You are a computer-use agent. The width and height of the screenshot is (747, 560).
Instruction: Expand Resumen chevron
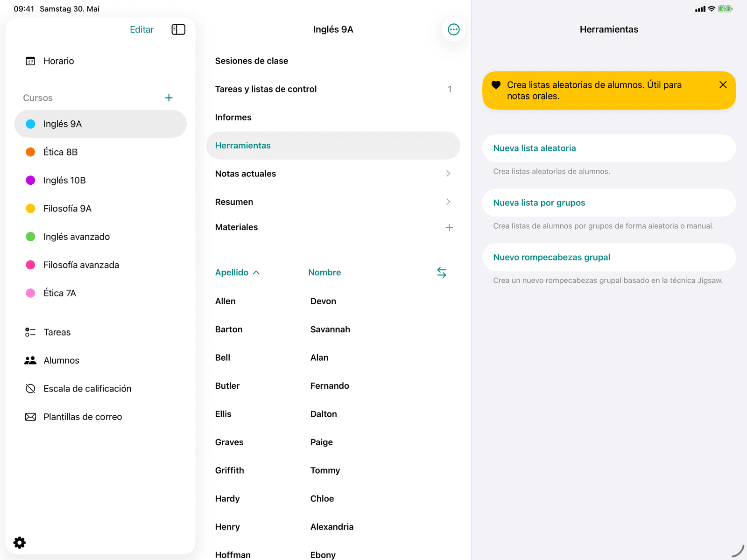(448, 202)
